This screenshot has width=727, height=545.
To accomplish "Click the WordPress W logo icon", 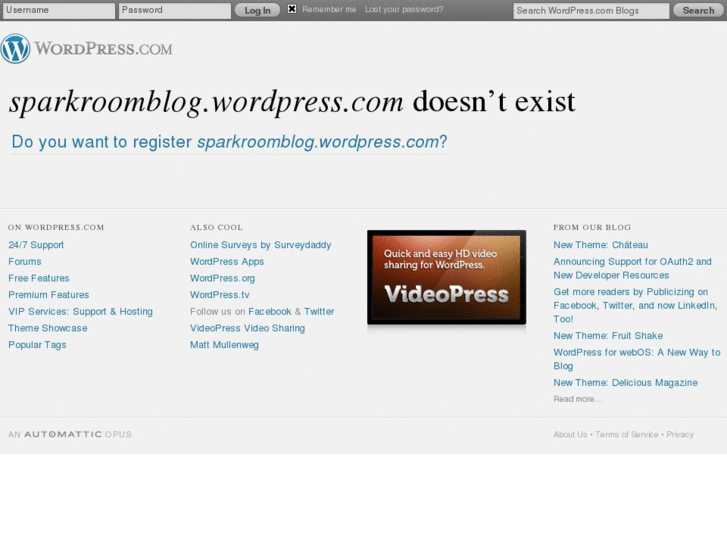I will (x=15, y=48).
